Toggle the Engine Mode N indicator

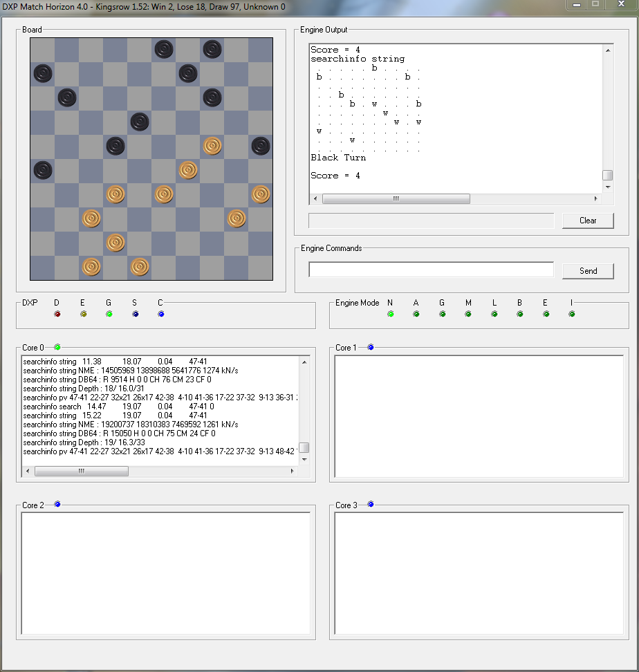tap(391, 314)
